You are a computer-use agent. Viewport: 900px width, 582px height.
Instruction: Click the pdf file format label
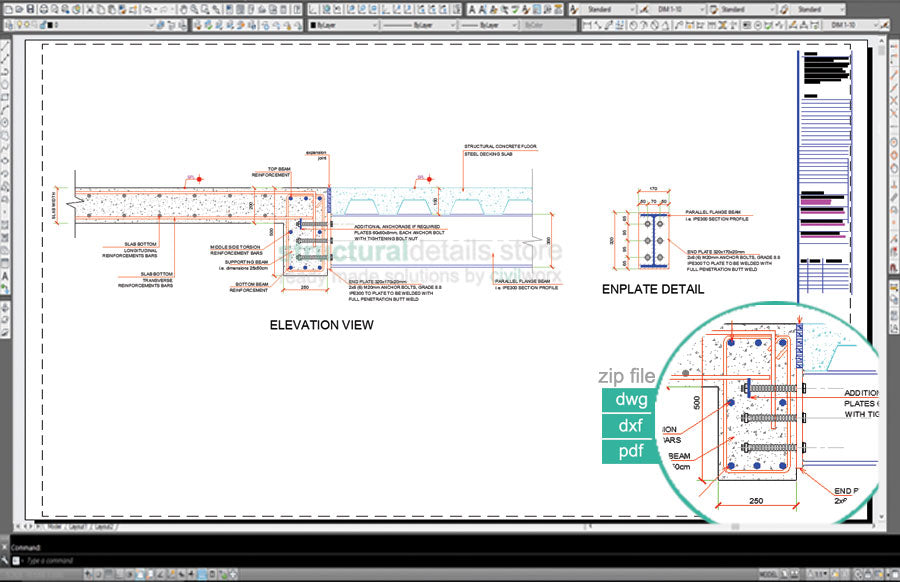631,451
